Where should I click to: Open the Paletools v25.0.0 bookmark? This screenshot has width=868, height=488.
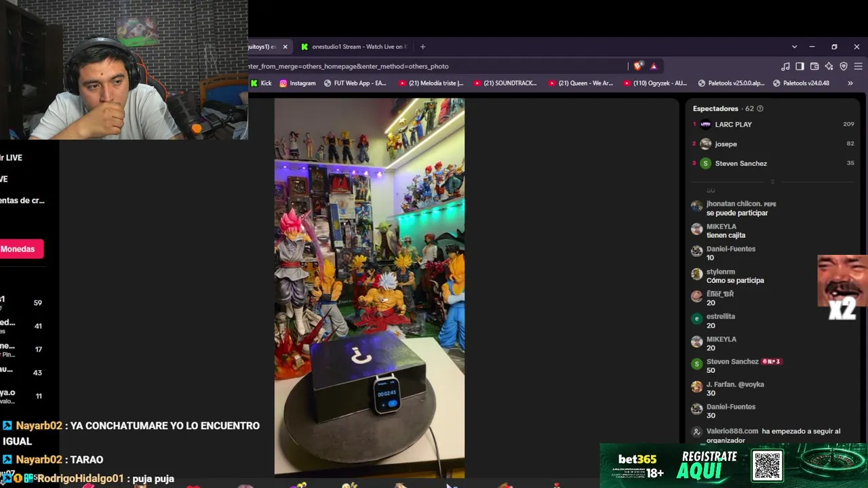[x=731, y=83]
